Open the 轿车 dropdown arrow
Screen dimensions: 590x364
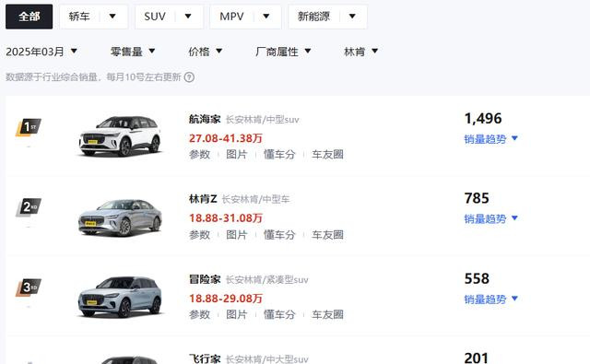pos(112,17)
